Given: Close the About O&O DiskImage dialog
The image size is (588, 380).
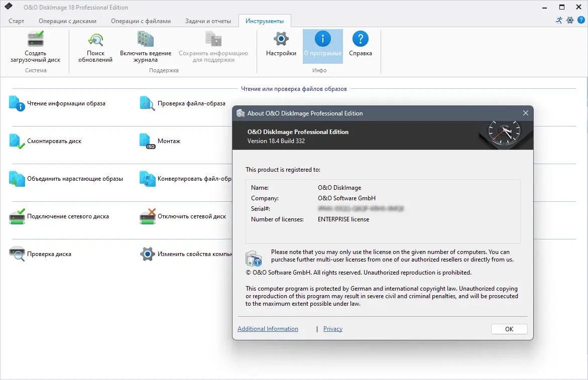Looking at the screenshot, I should pos(525,113).
